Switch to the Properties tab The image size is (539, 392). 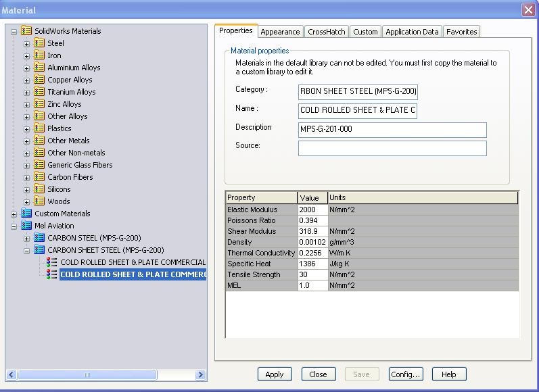[x=236, y=30]
